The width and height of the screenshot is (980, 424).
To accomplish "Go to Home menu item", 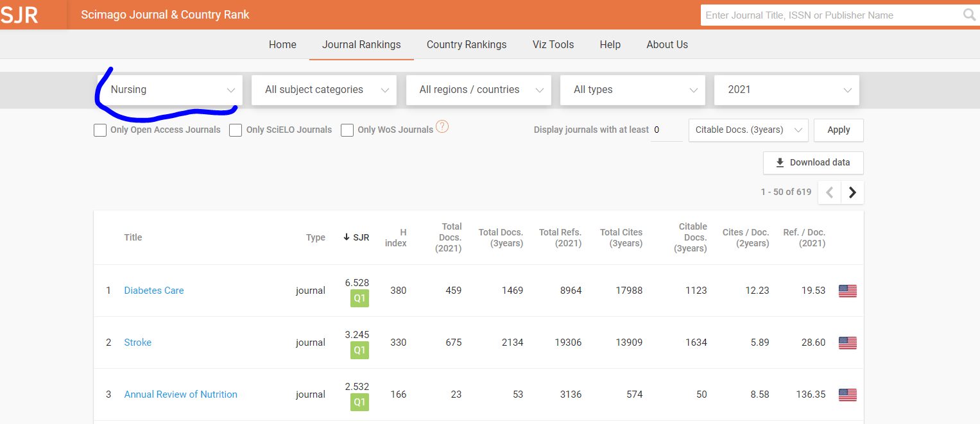I will pyautogui.click(x=282, y=44).
